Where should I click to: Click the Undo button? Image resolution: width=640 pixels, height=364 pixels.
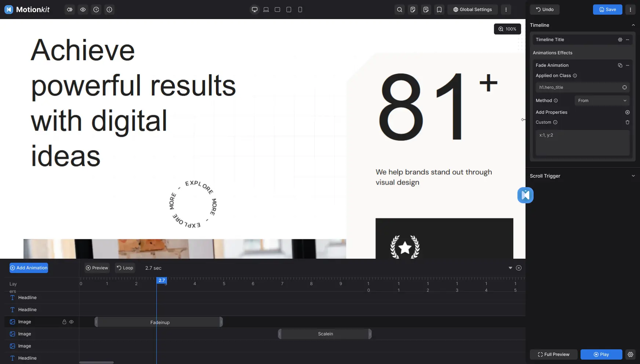[x=545, y=10]
